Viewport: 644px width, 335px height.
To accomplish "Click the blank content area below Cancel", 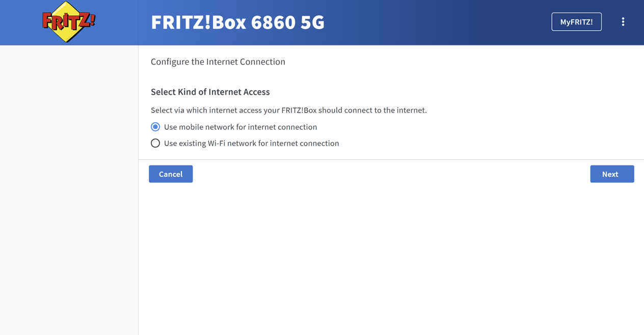I will click(387, 255).
